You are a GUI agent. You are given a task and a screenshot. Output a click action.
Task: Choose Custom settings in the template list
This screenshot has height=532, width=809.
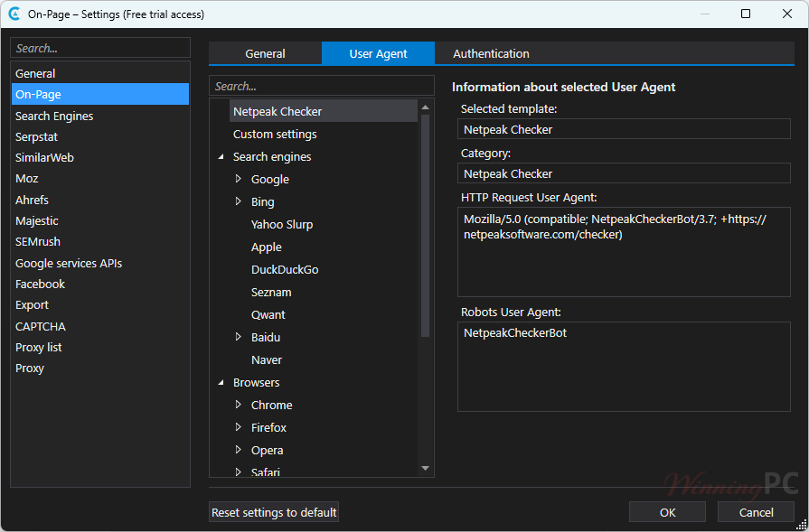pyautogui.click(x=275, y=134)
